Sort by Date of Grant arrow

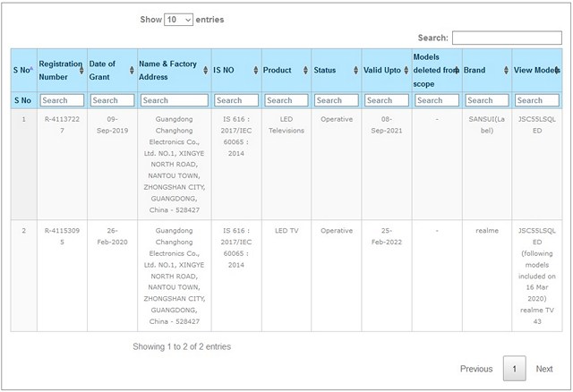coord(132,70)
